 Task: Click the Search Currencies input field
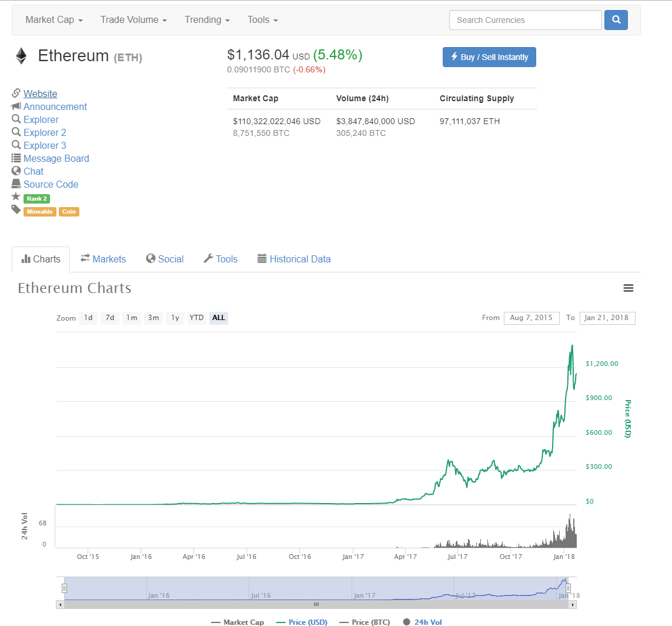(525, 20)
